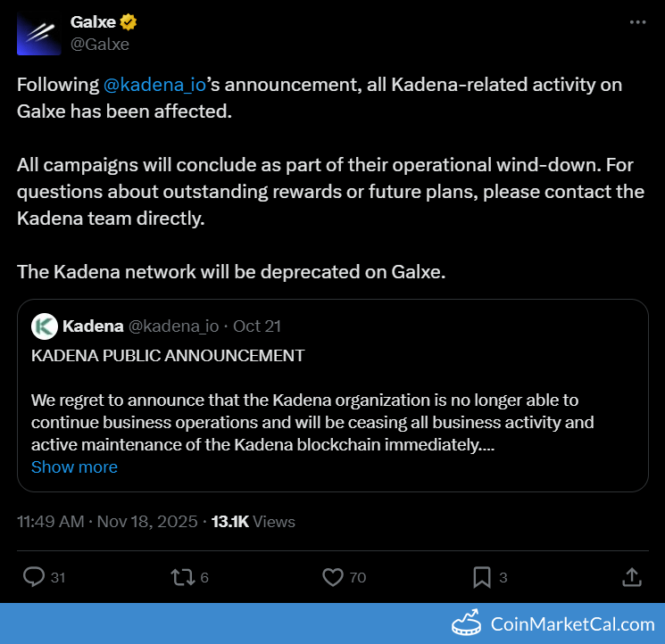This screenshot has height=644, width=665.
Task: Click the Kadena logo avatar in quote
Action: (45, 326)
